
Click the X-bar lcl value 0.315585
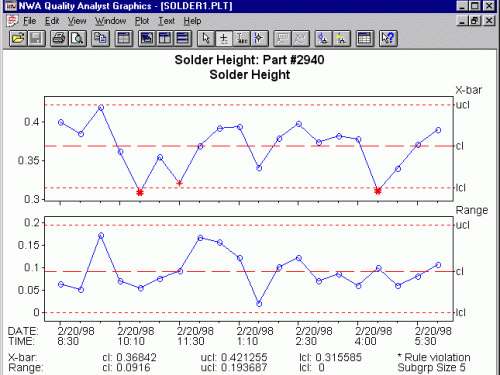click(338, 357)
